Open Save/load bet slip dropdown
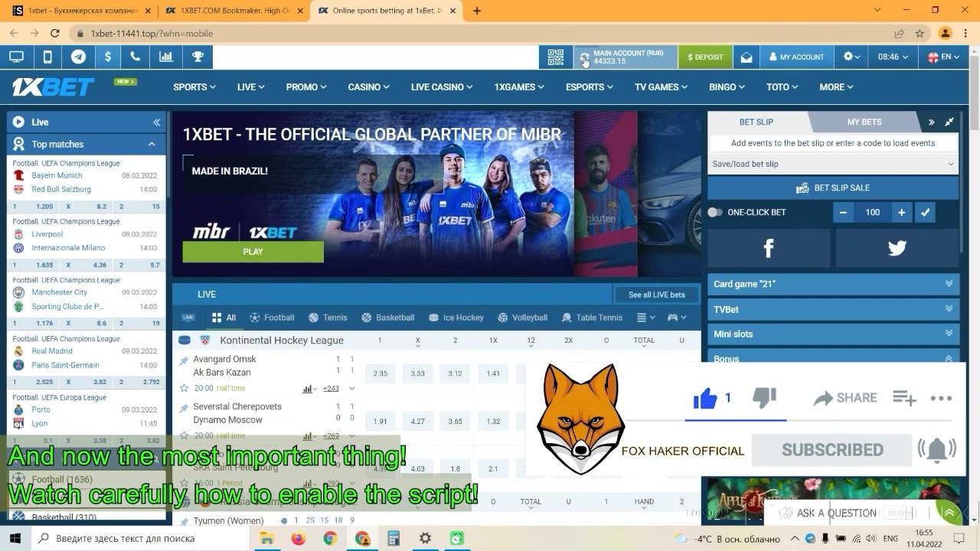 833,164
